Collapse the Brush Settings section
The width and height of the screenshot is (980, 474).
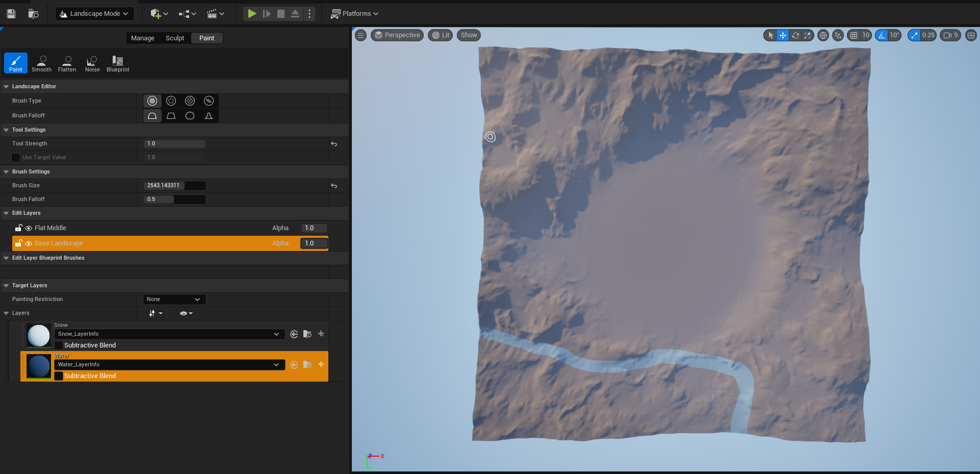(6, 172)
